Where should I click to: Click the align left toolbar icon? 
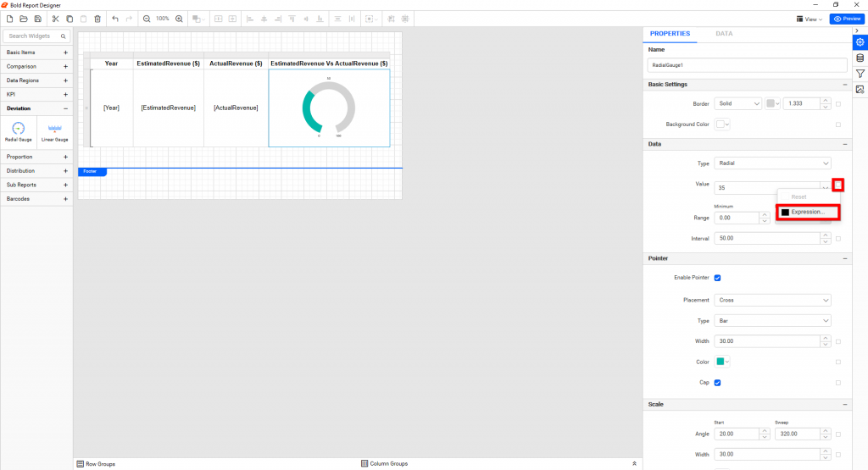click(250, 19)
